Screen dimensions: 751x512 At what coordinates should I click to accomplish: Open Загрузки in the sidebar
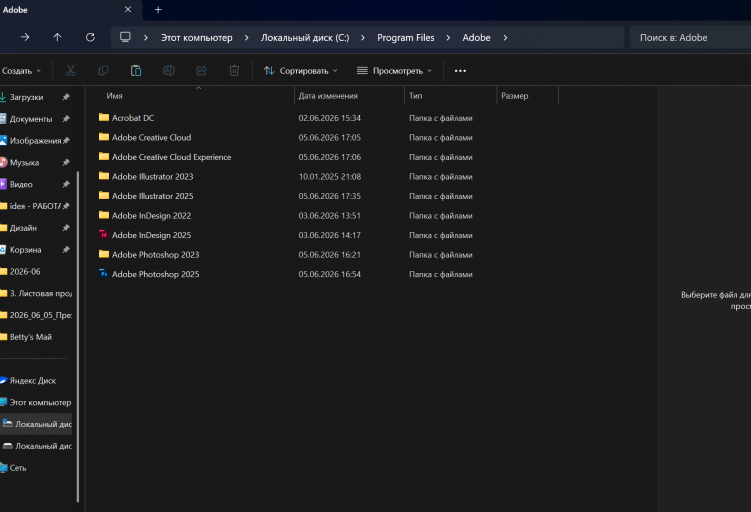pyautogui.click(x=26, y=97)
